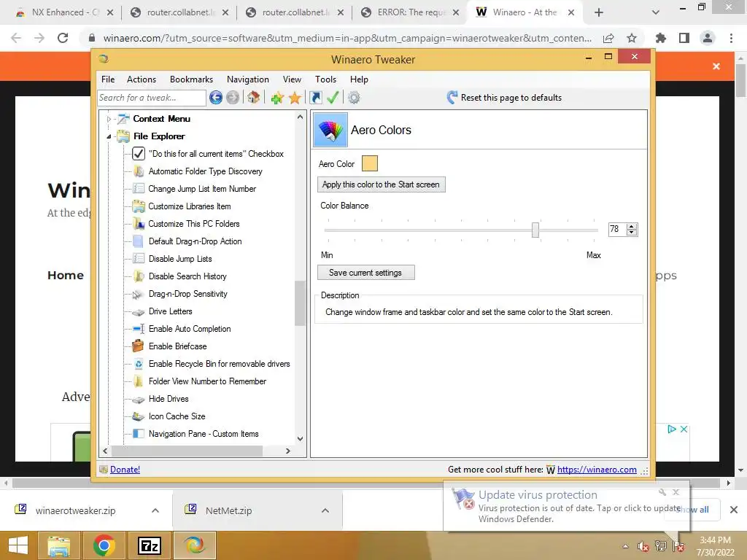This screenshot has height=560, width=747.
Task: Click Winaero Tweaker taskbar icon
Action: tap(195, 545)
